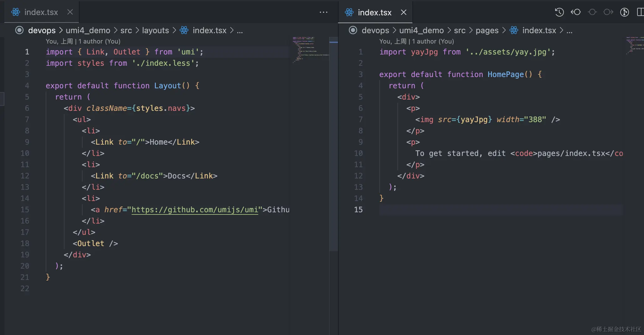Click 'styles.navs' className expression

tap(161, 108)
